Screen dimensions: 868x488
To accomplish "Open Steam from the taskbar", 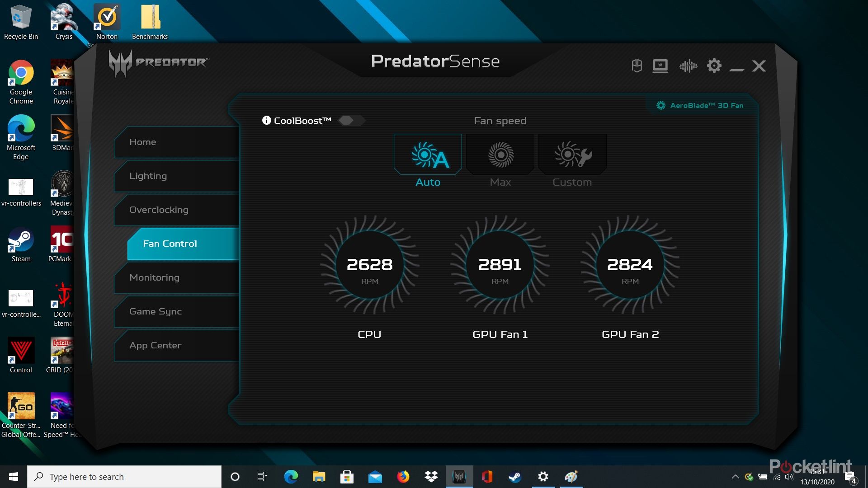I will [x=515, y=476].
